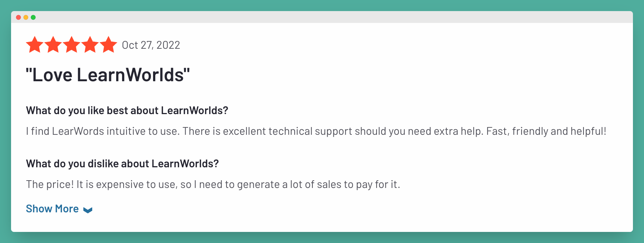The image size is (644, 243).
Task: Click the review date Oct 27, 2022
Action: coord(151,45)
